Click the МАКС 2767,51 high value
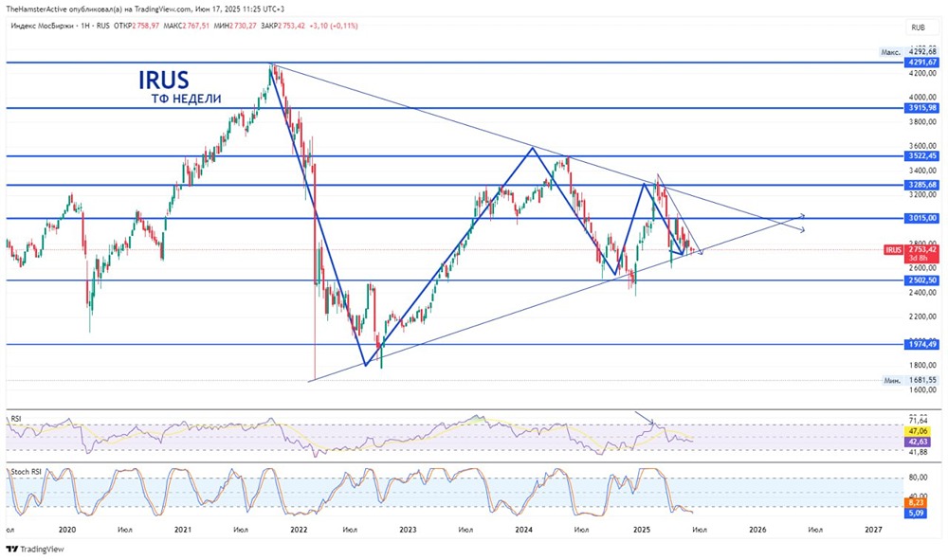Image resolution: width=948 pixels, height=560 pixels. point(186,26)
